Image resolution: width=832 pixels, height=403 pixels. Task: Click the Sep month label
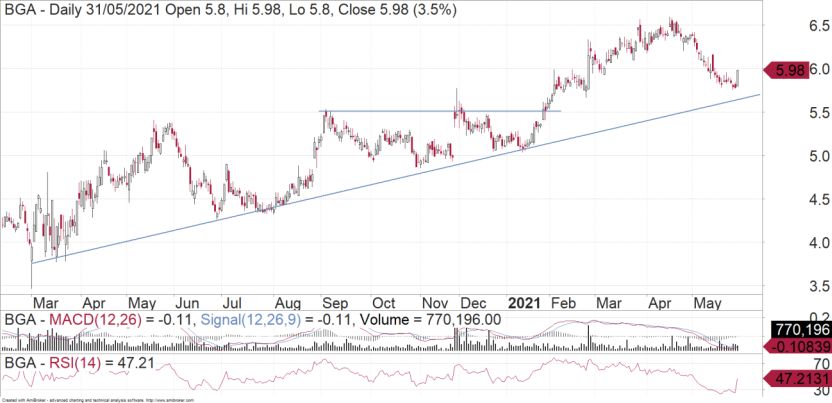(335, 304)
